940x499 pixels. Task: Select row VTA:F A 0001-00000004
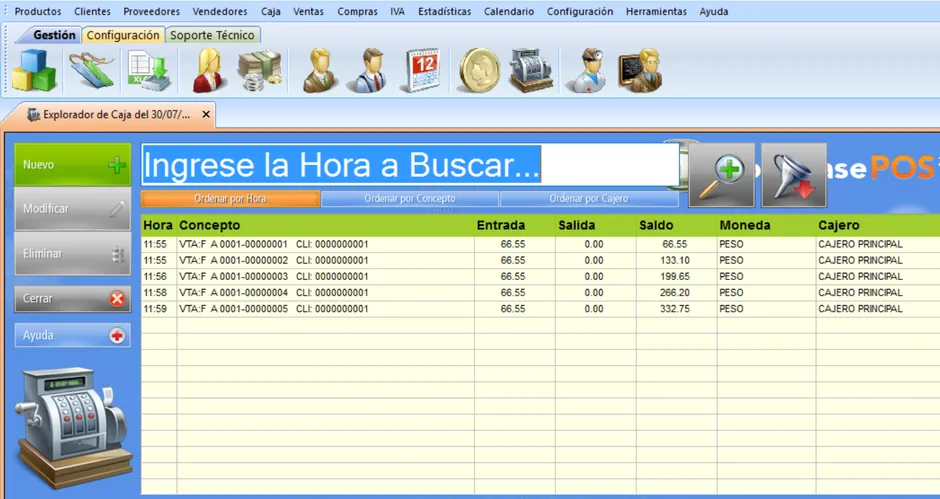click(x=540, y=293)
